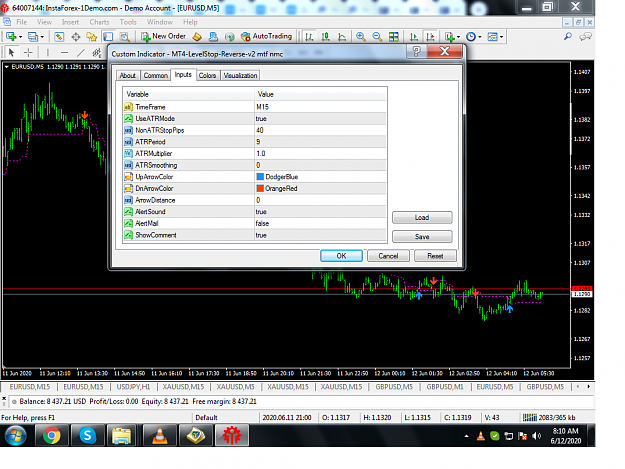Click the Cancel button
The image size is (625, 469).
click(x=388, y=256)
